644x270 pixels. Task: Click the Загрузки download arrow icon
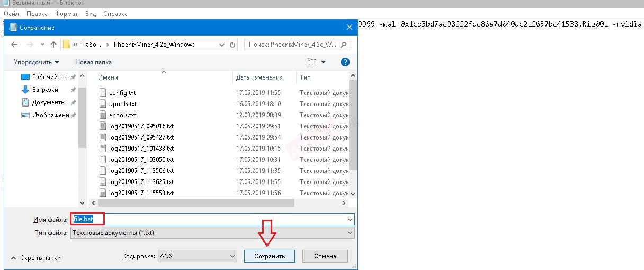[x=25, y=90]
